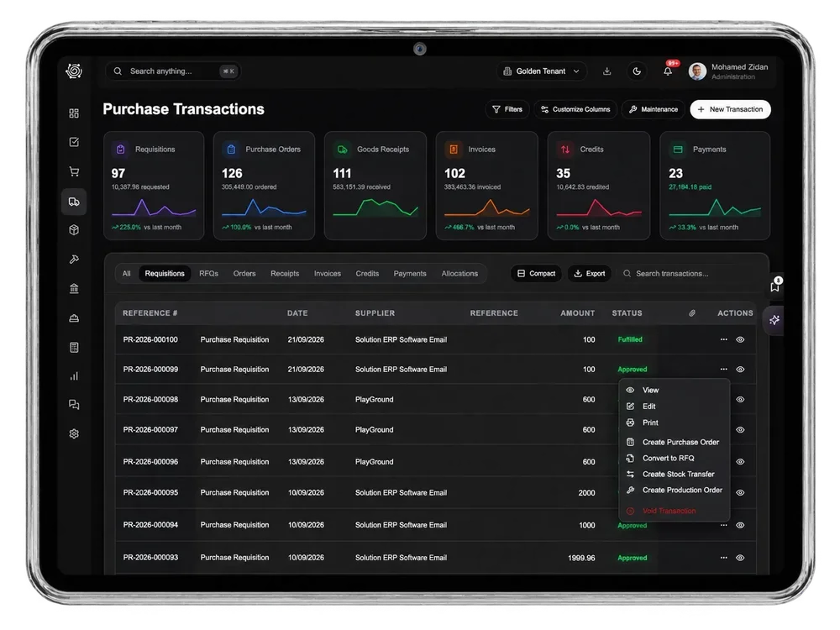840x630 pixels.
Task: Click eye icon for PR-2026-000100
Action: click(x=740, y=339)
